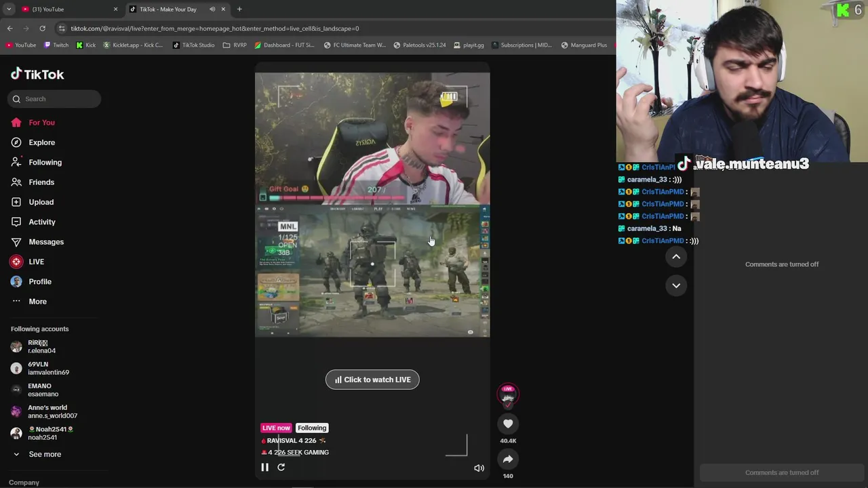The image size is (868, 488).
Task: Open the TikTok Studio bookmark
Action: coord(194,45)
